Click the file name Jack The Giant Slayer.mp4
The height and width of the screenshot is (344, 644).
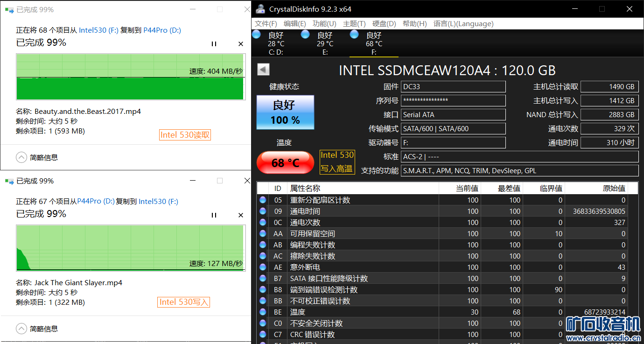click(78, 283)
